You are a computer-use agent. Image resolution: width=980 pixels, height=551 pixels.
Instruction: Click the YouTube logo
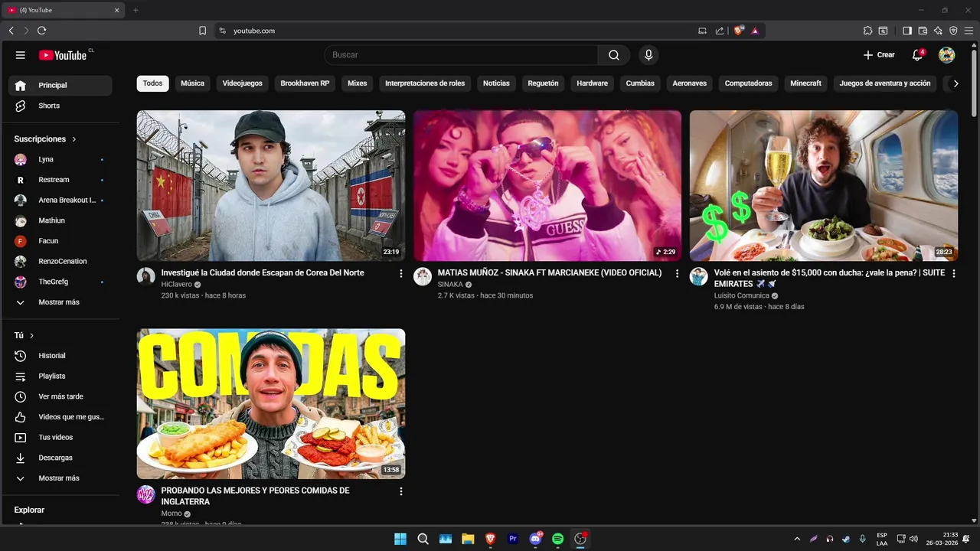point(63,55)
